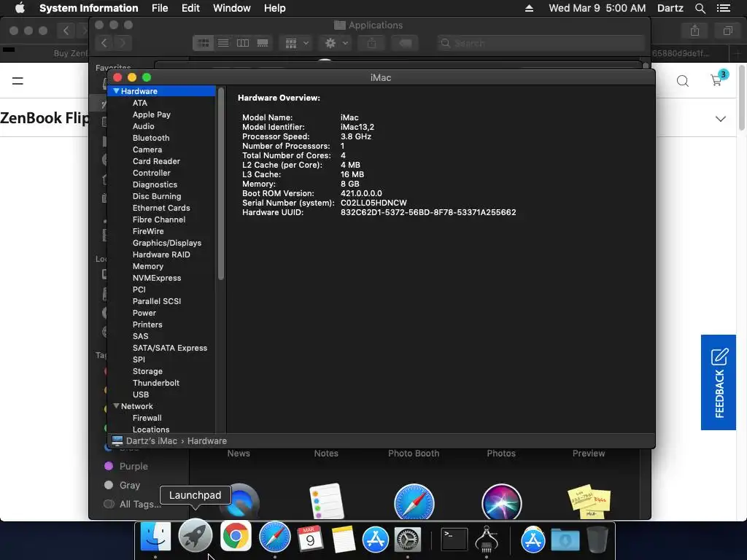This screenshot has height=560, width=747.
Task: Switch Finder to gallery view
Action: click(x=263, y=43)
